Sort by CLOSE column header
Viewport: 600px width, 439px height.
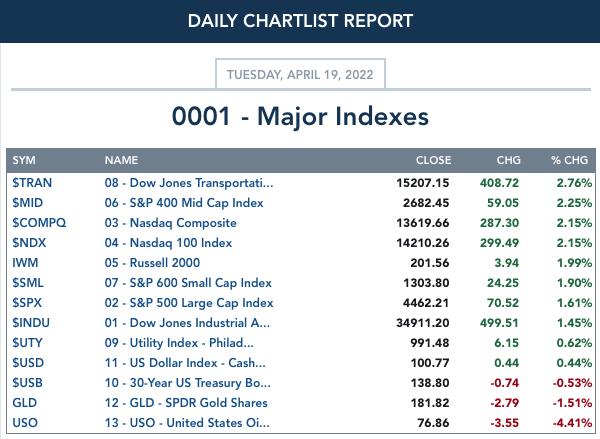434,160
